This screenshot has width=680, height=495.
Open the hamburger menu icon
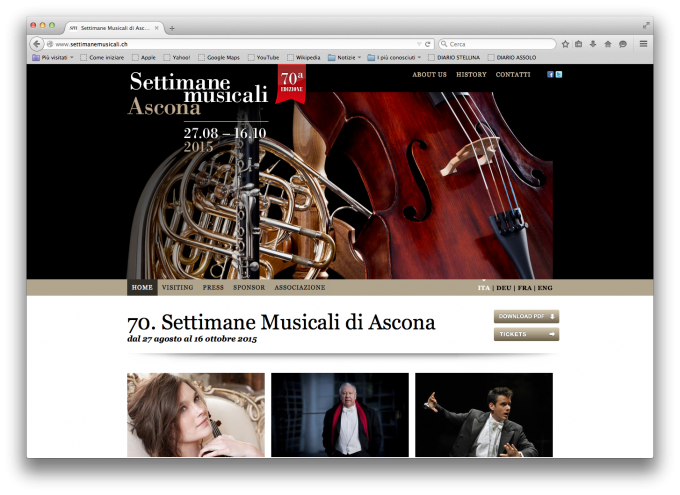coord(643,44)
